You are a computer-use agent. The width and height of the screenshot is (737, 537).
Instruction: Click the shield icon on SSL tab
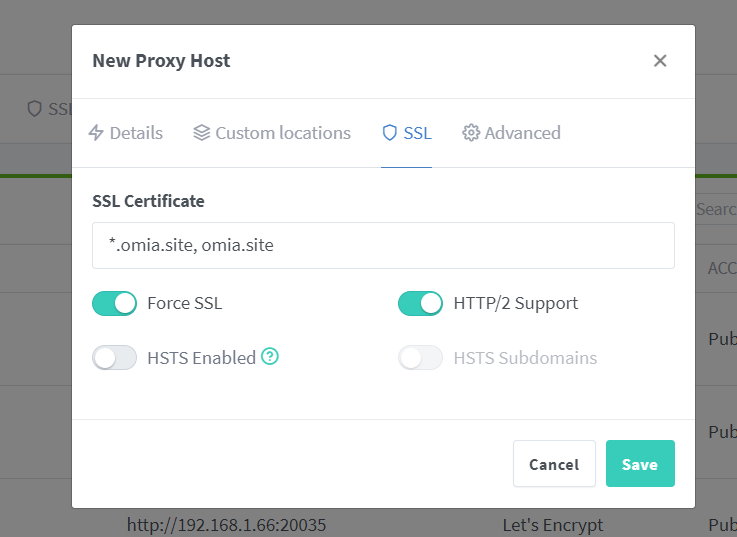click(390, 133)
